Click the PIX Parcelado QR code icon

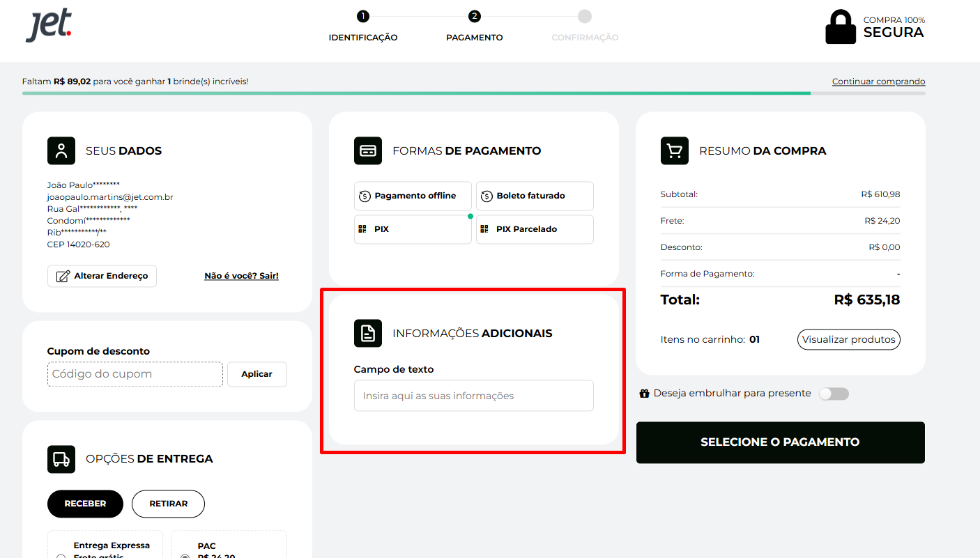pos(484,229)
